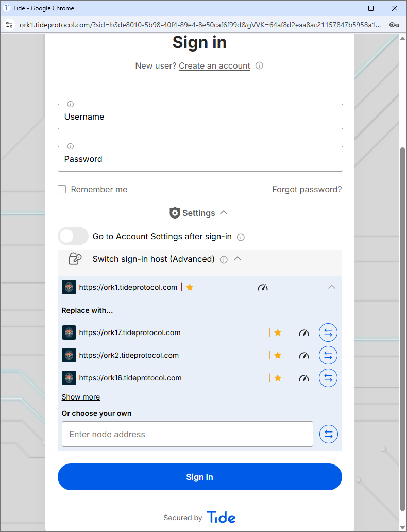Click the Settings label text
Viewport: 407px width, 532px height.
click(199, 213)
